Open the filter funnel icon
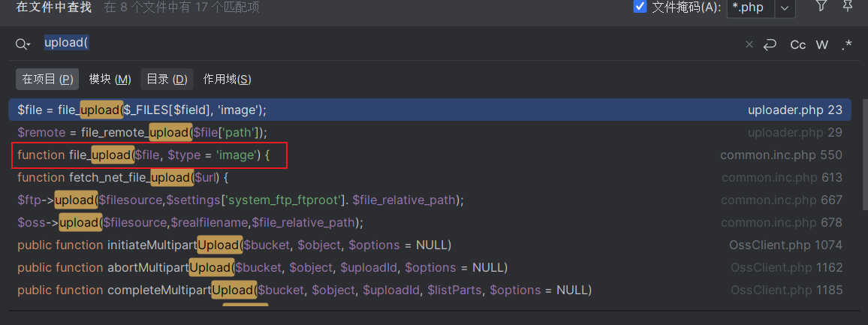 coord(821,5)
